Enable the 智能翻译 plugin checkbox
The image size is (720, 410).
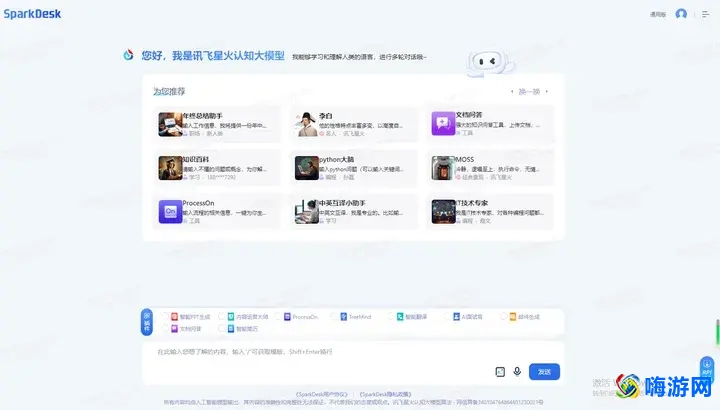pyautogui.click(x=390, y=316)
